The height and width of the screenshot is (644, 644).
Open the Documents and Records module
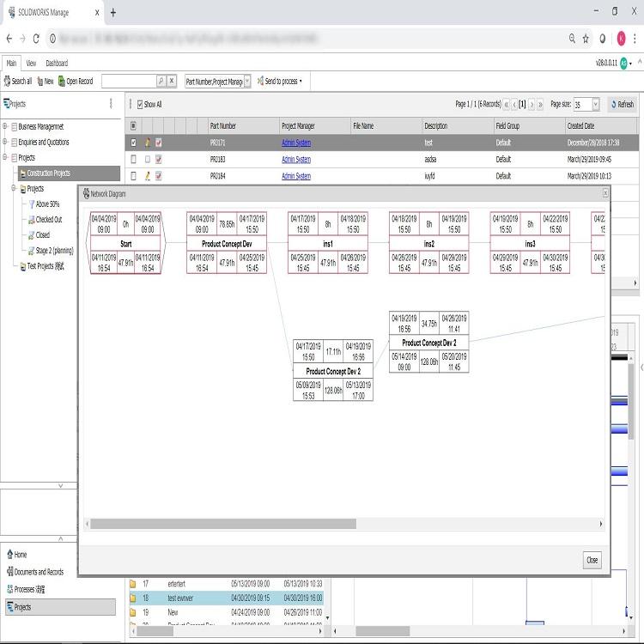click(39, 572)
